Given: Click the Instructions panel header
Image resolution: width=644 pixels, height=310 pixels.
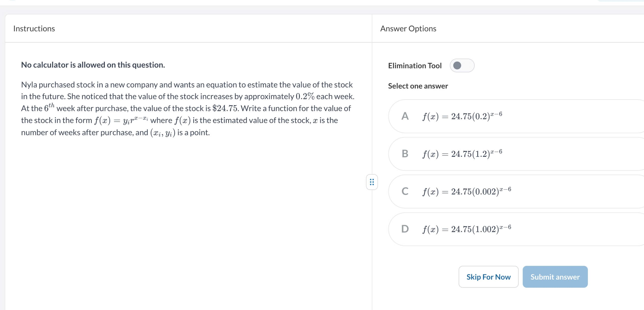Looking at the screenshot, I should point(34,29).
